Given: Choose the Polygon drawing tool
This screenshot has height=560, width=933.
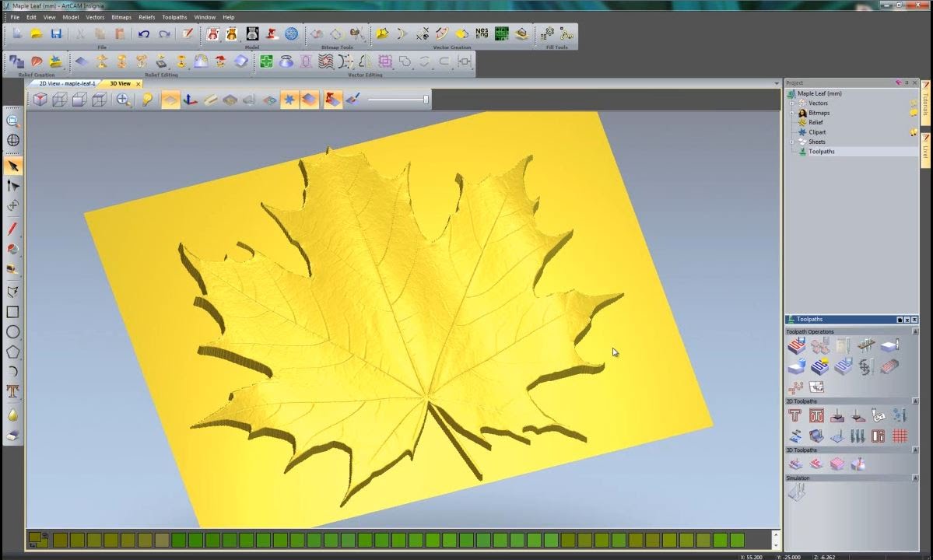Looking at the screenshot, I should [13, 352].
